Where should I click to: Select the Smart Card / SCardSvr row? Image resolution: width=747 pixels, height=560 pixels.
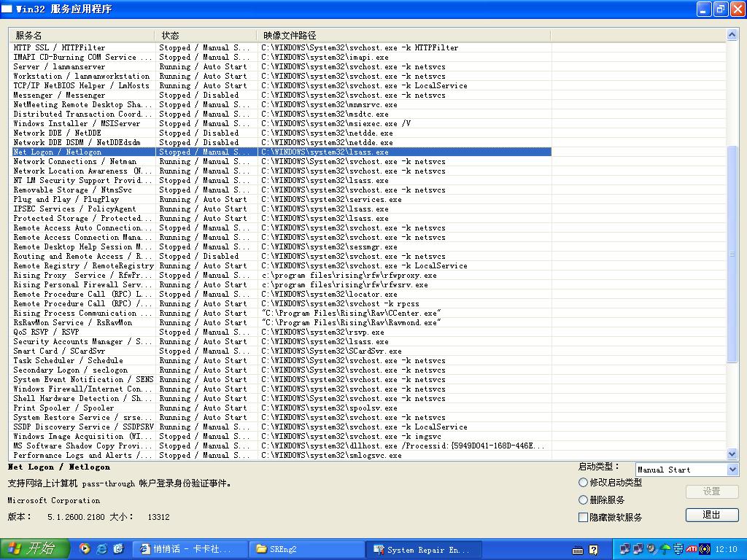point(281,351)
